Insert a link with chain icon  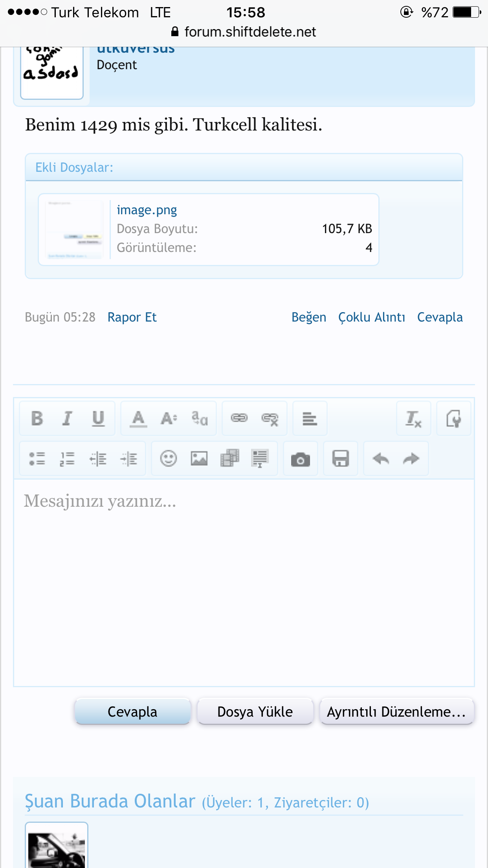(239, 418)
